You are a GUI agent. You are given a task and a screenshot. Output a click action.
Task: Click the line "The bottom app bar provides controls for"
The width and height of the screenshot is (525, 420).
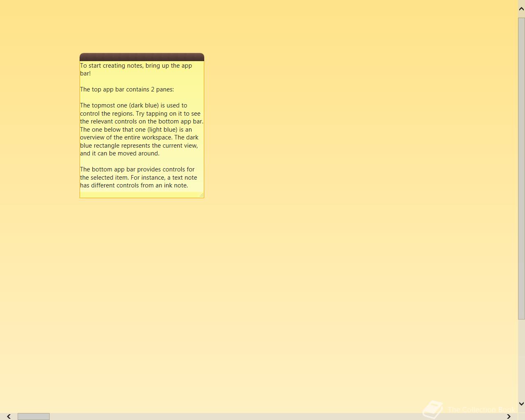coord(137,169)
